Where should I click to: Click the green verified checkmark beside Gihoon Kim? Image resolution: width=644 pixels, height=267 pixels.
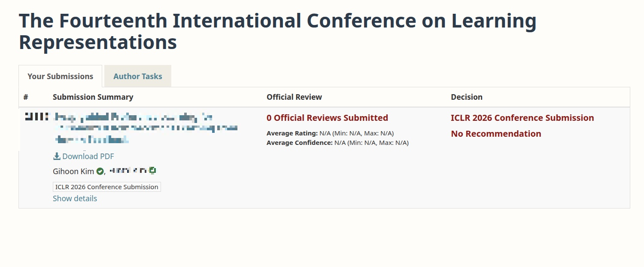[x=100, y=172]
